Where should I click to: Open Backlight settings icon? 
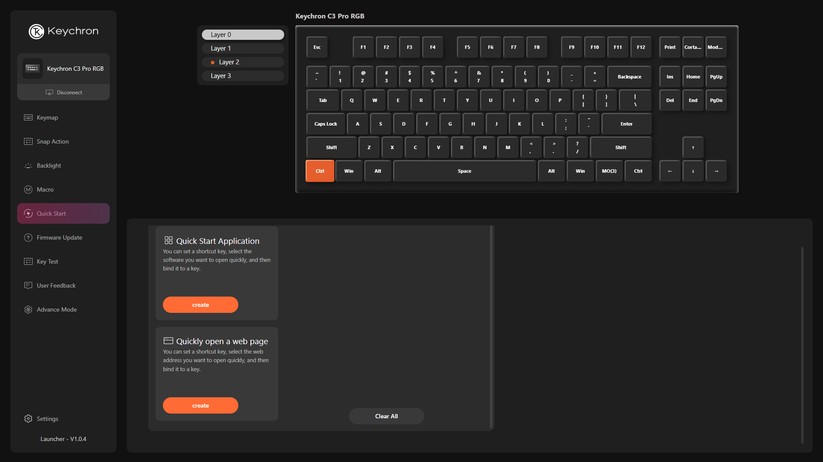28,166
